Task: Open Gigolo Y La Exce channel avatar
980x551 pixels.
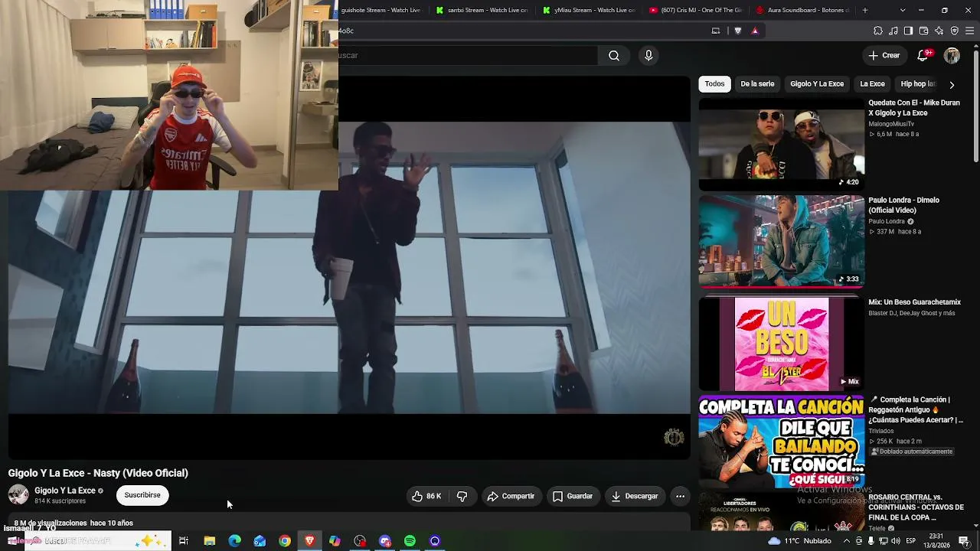Action: (x=18, y=495)
